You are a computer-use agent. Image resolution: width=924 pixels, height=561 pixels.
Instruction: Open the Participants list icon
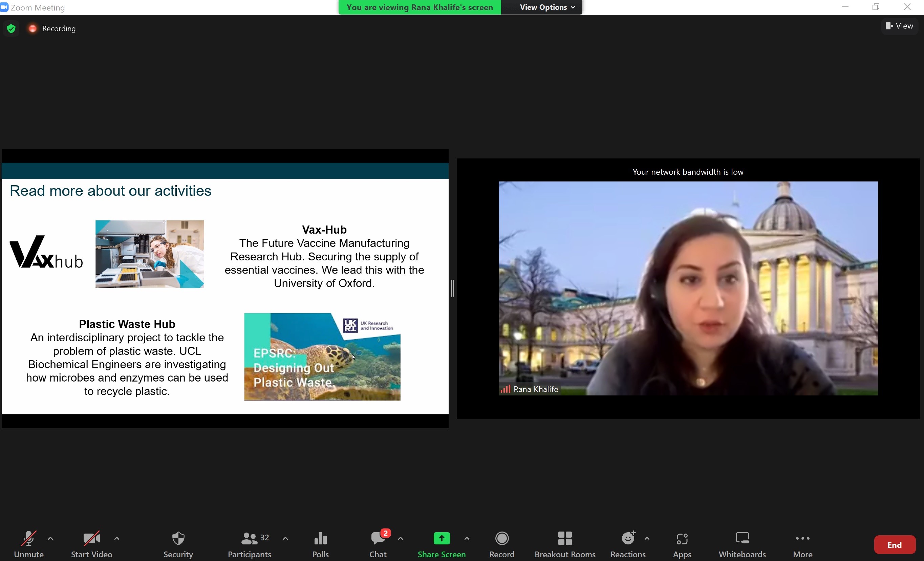(249, 539)
